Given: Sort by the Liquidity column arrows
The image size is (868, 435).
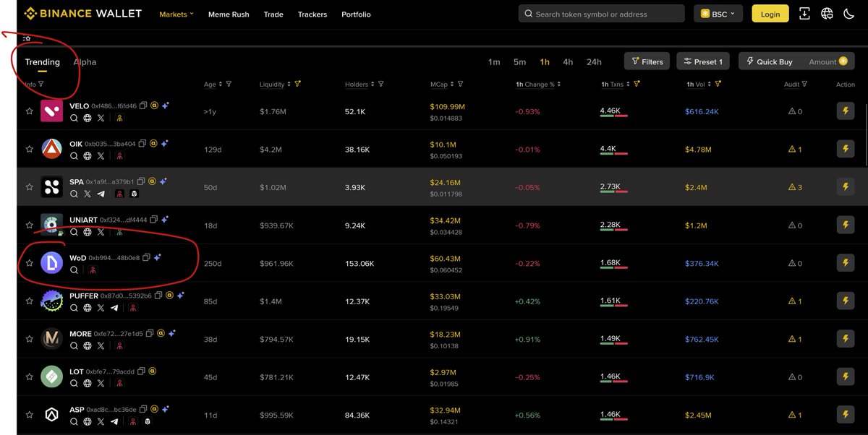Looking at the screenshot, I should [289, 85].
